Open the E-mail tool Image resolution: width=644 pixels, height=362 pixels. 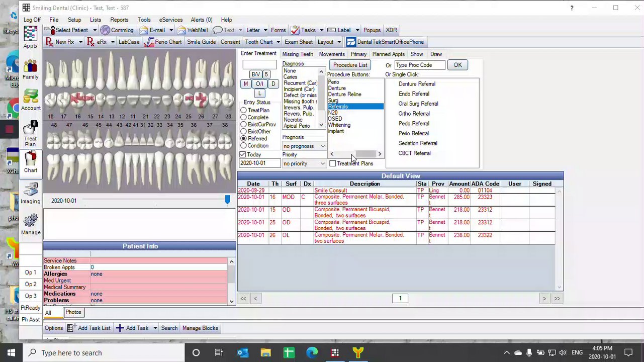click(152, 30)
